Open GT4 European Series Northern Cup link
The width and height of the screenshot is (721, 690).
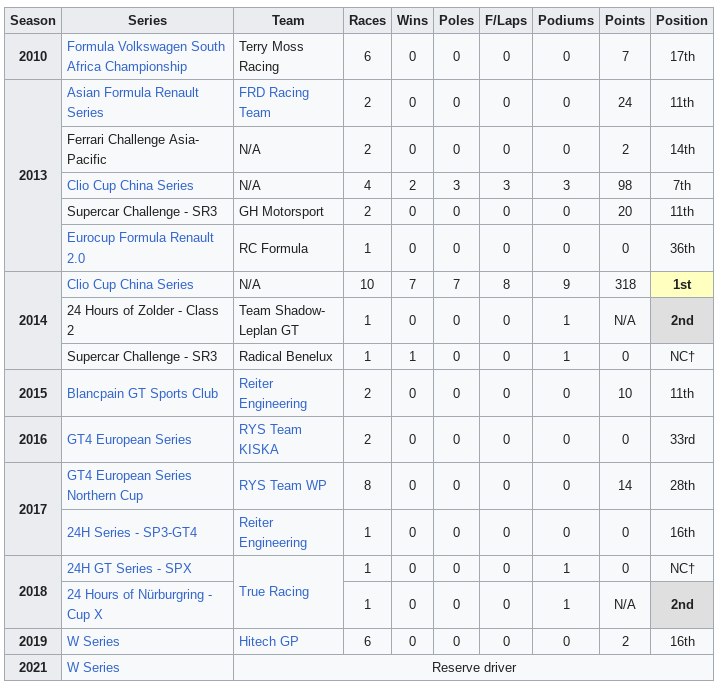click(x=129, y=485)
